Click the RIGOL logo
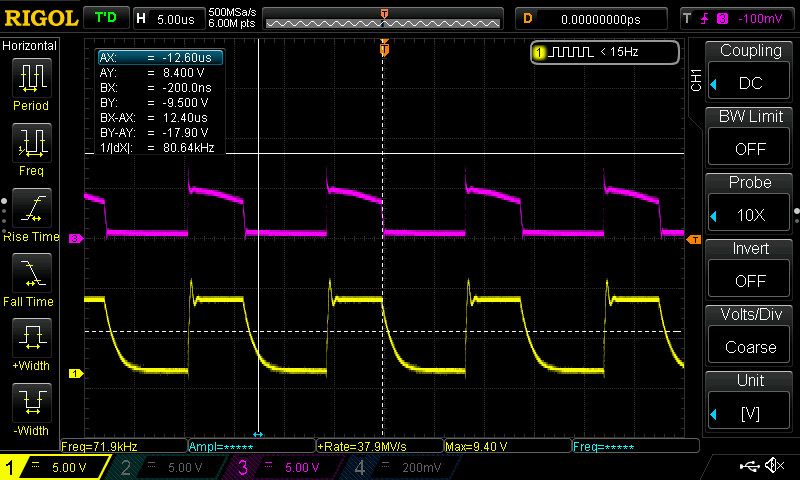 pyautogui.click(x=41, y=19)
